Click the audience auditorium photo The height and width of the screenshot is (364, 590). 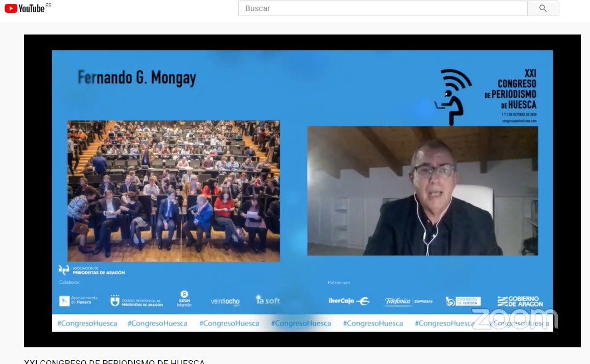tap(173, 191)
